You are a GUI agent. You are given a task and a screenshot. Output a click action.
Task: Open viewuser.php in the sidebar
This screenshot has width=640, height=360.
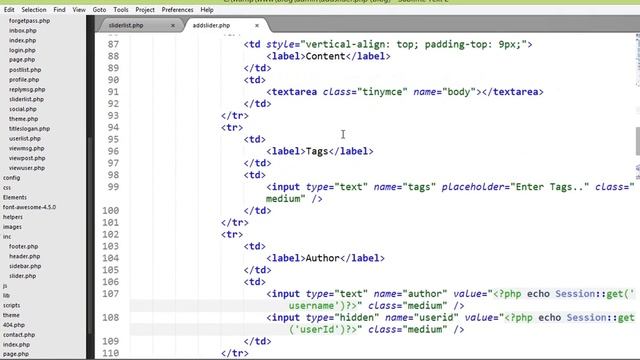click(x=27, y=168)
